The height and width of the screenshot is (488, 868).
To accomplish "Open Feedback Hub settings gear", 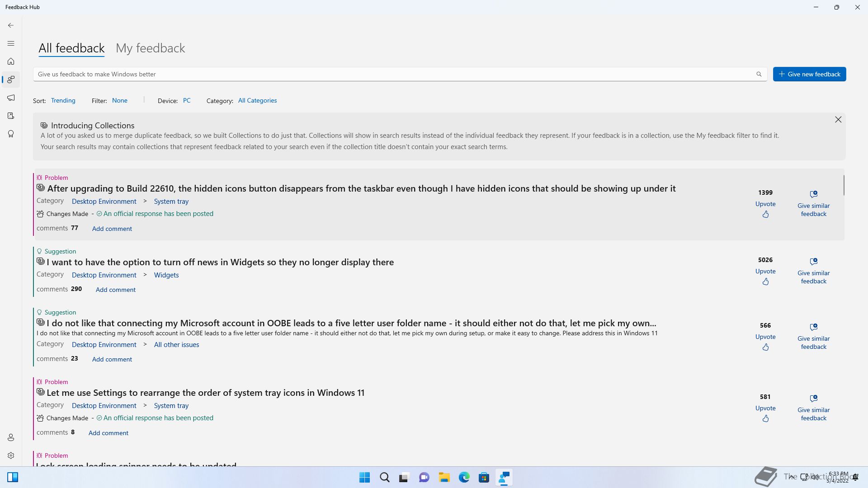I will 11,455.
